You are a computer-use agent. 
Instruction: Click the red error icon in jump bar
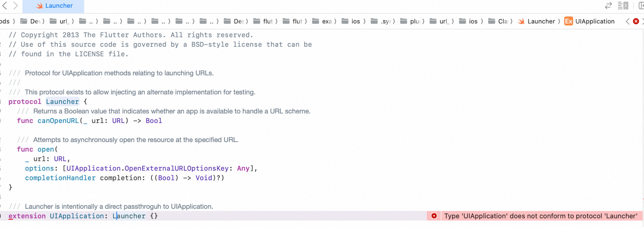point(636,21)
